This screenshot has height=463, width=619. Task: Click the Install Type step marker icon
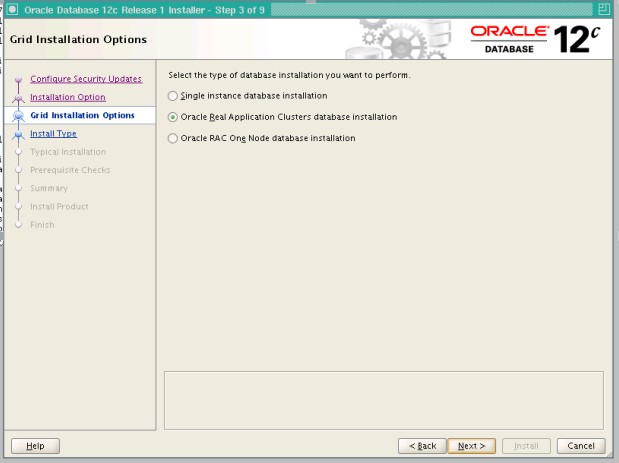click(x=18, y=135)
